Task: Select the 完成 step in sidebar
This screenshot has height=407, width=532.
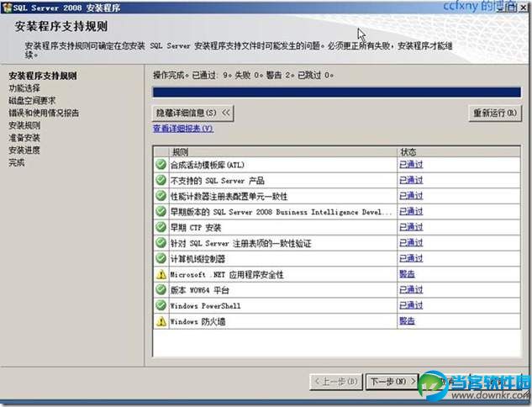Action: coord(17,162)
